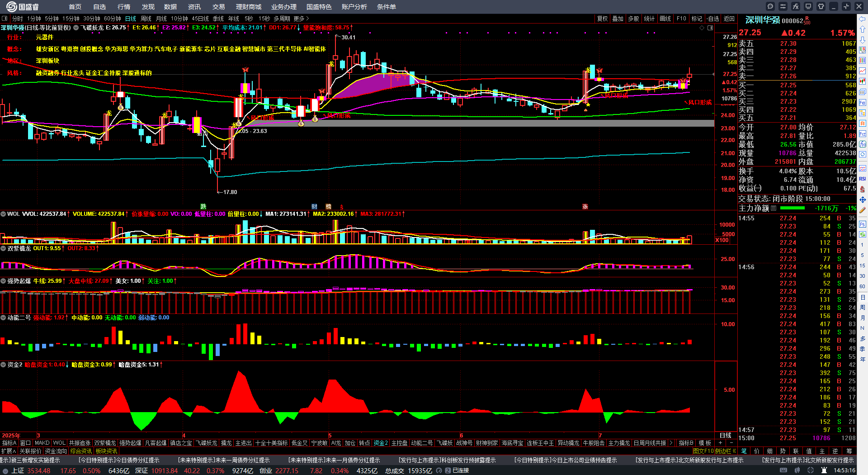
Task: Open the F12 trading sidebar icon
Action: (x=863, y=134)
